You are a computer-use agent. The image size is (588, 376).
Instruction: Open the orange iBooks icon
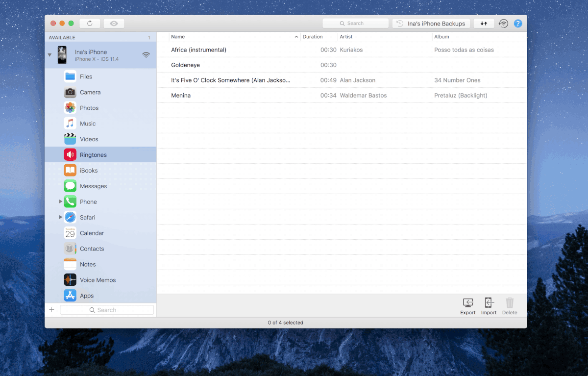pyautogui.click(x=70, y=171)
